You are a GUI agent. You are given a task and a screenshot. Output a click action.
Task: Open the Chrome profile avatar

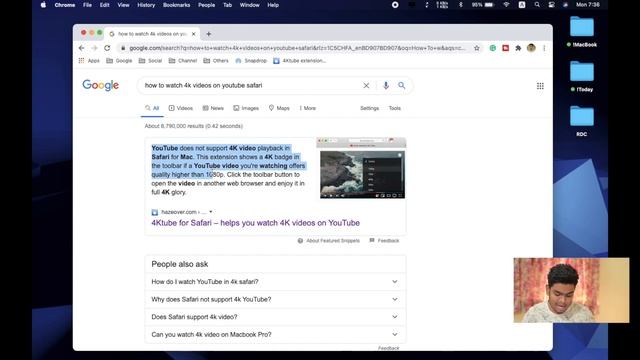pos(531,48)
